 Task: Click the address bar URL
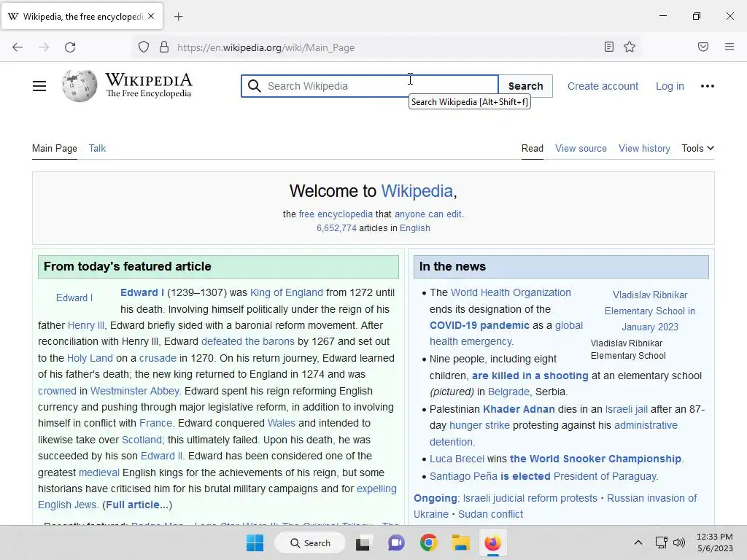coord(266,47)
